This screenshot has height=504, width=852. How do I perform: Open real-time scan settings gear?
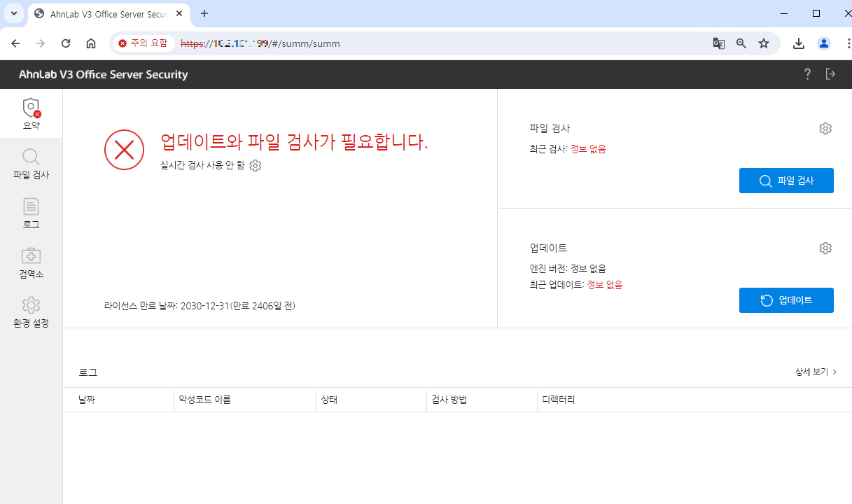pos(256,165)
